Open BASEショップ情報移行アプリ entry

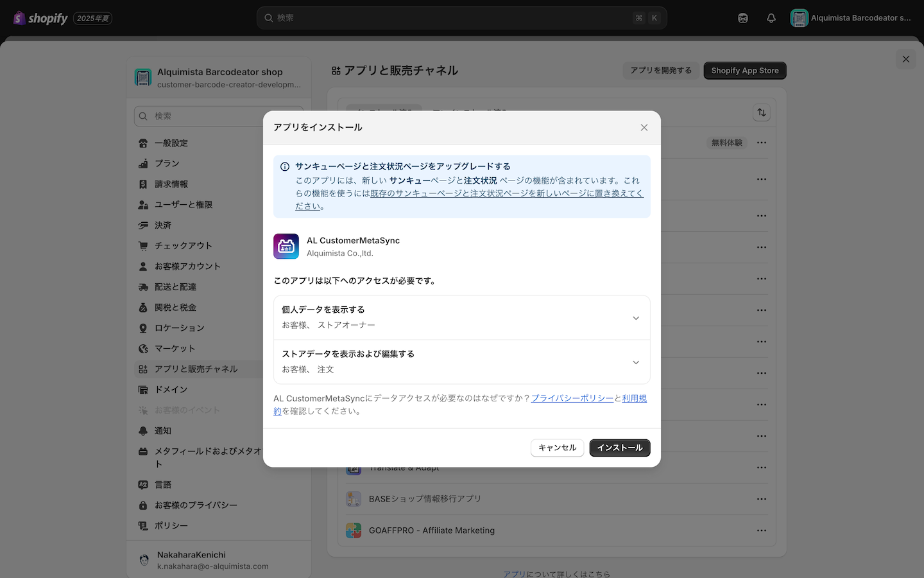pos(425,499)
